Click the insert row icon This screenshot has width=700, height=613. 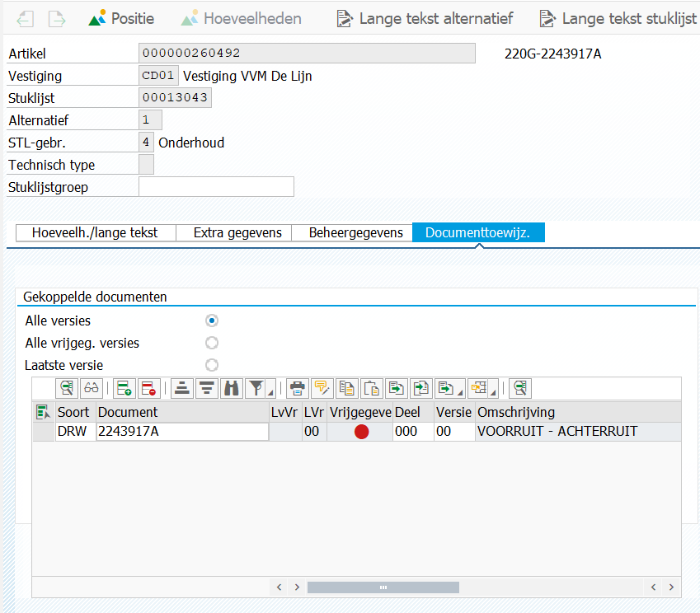point(124,388)
